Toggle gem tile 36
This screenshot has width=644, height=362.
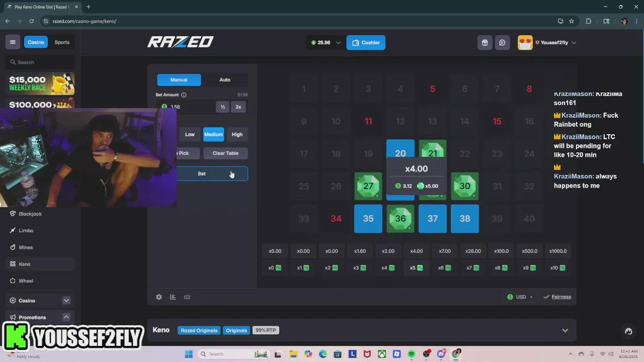400,219
